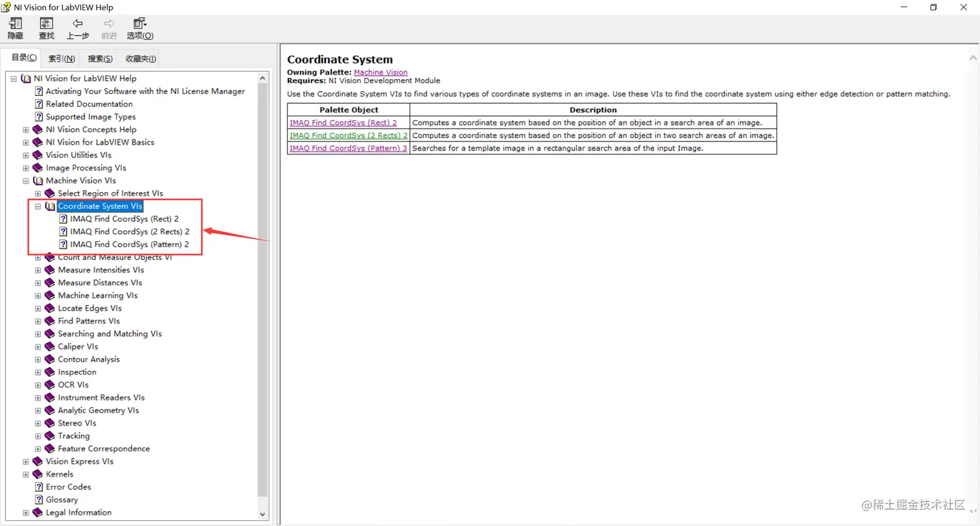Click the page icon of IMAQ Find CoordSys (Rect) 2
The width and height of the screenshot is (980, 526).
point(64,219)
